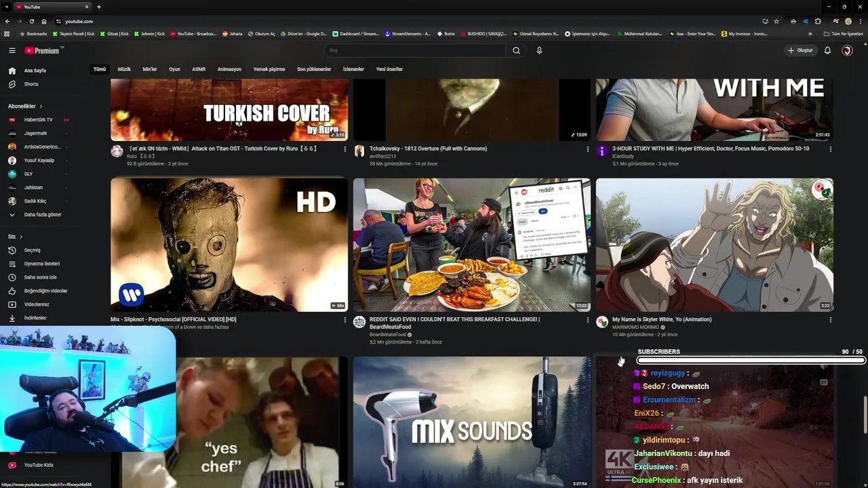
Task: Start voice search with microphone icon
Action: click(x=539, y=50)
